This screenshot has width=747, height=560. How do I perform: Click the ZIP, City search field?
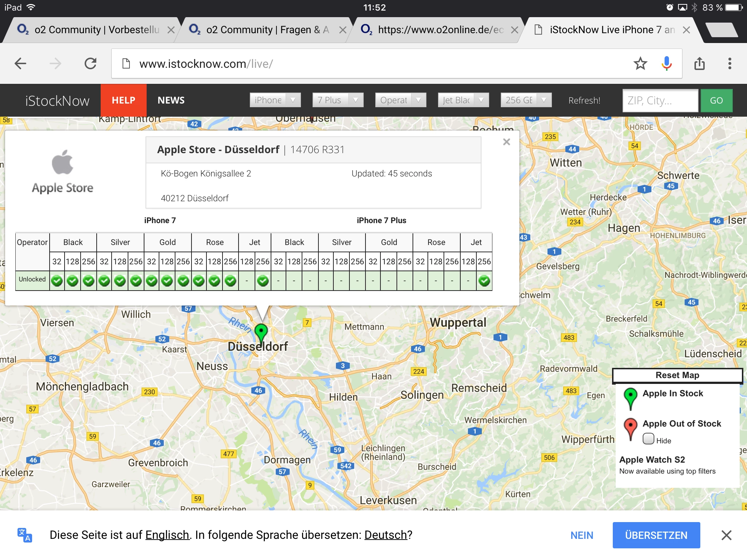660,101
